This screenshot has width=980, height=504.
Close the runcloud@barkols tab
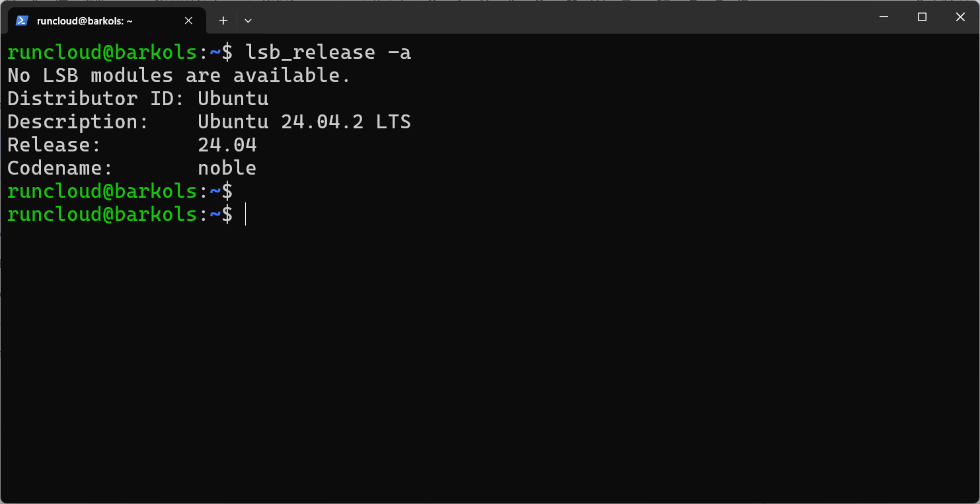188,21
